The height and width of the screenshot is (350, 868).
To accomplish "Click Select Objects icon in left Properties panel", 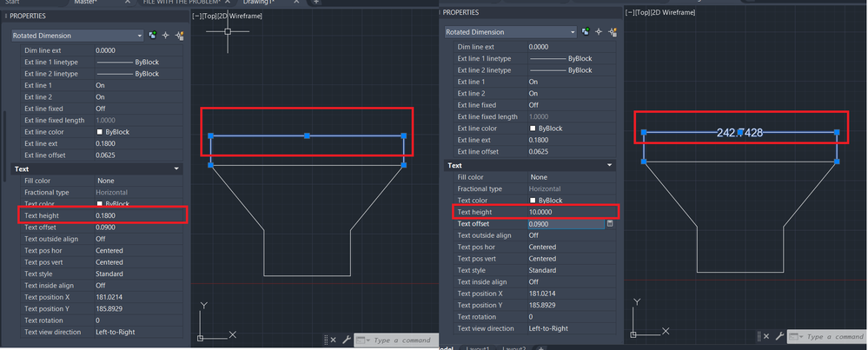I will click(x=165, y=36).
